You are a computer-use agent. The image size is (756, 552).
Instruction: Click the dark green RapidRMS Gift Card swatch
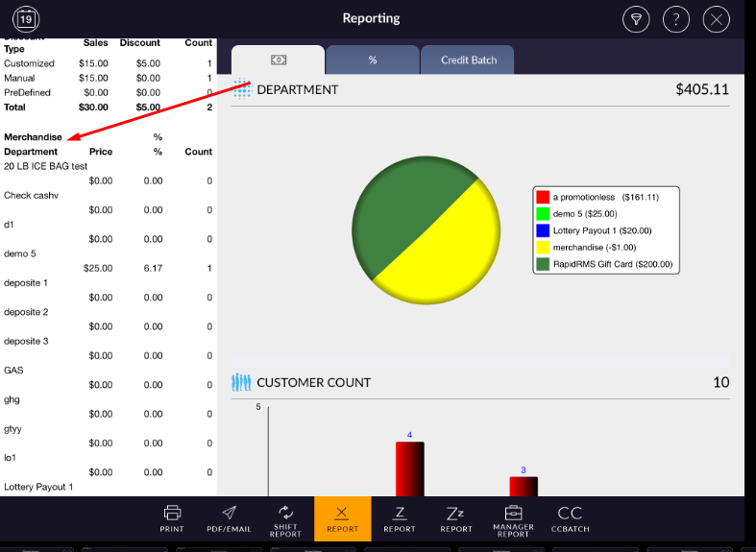tap(543, 264)
